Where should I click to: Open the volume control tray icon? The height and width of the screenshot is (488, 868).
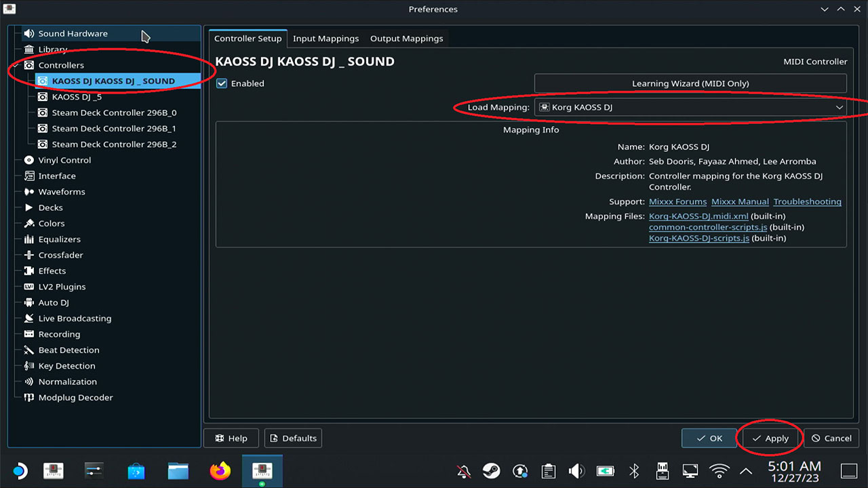[x=576, y=471]
